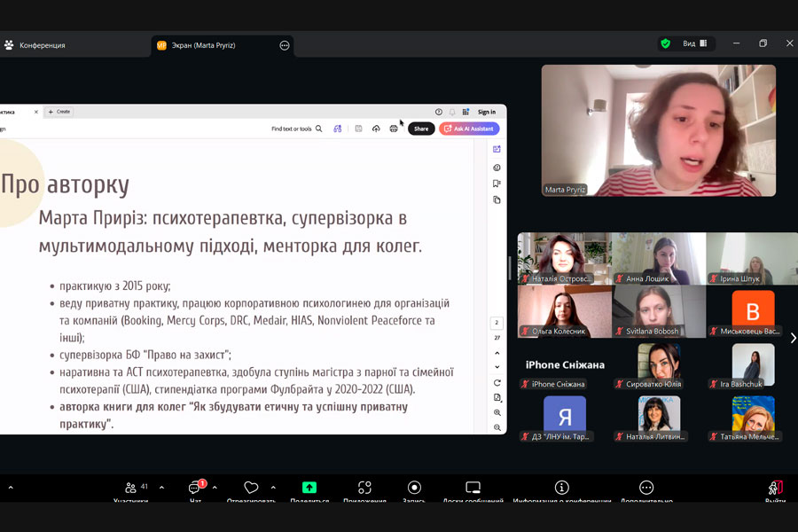The width and height of the screenshot is (798, 532).
Task: Click the green Share Screen icon
Action: pos(309,488)
